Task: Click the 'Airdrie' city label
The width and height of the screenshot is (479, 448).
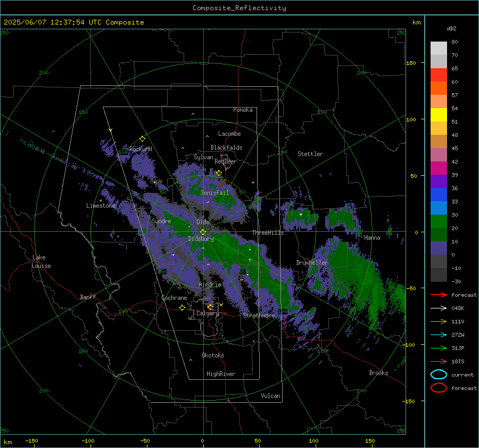Action: click(x=210, y=284)
